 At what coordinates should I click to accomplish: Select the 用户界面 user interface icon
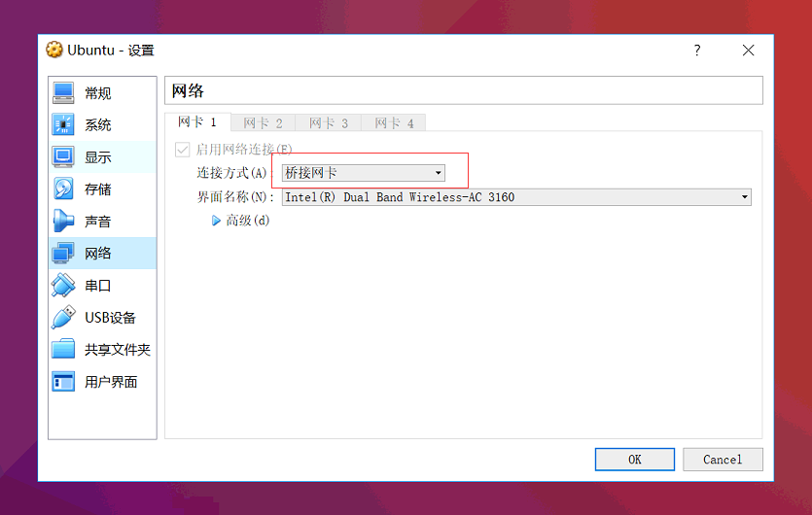(x=63, y=382)
